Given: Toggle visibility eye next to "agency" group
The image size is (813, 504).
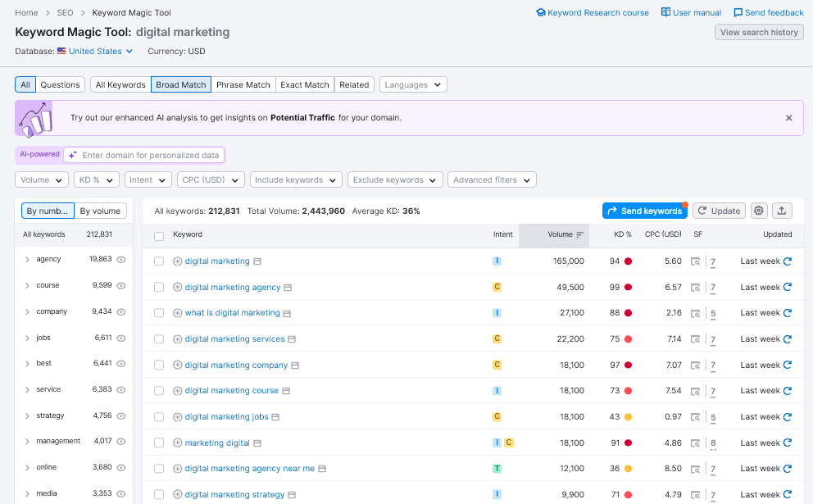Looking at the screenshot, I should tap(122, 259).
